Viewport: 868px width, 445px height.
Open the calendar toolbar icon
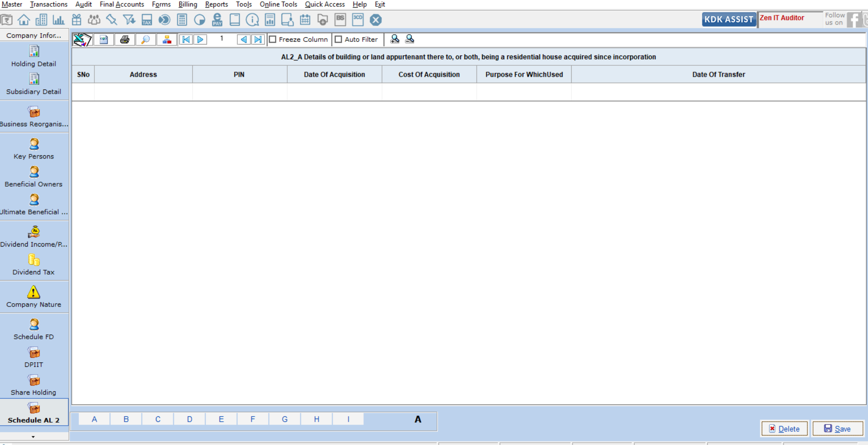pyautogui.click(x=305, y=20)
